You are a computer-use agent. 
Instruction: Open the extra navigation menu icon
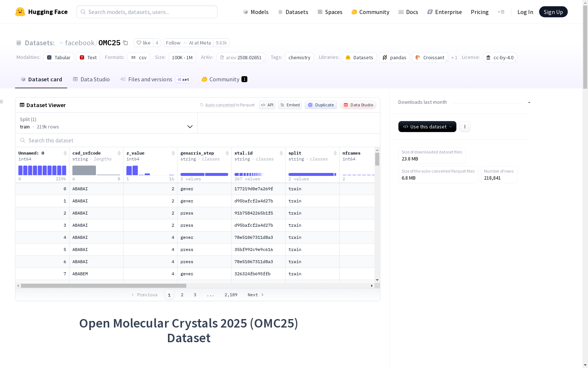[501, 12]
